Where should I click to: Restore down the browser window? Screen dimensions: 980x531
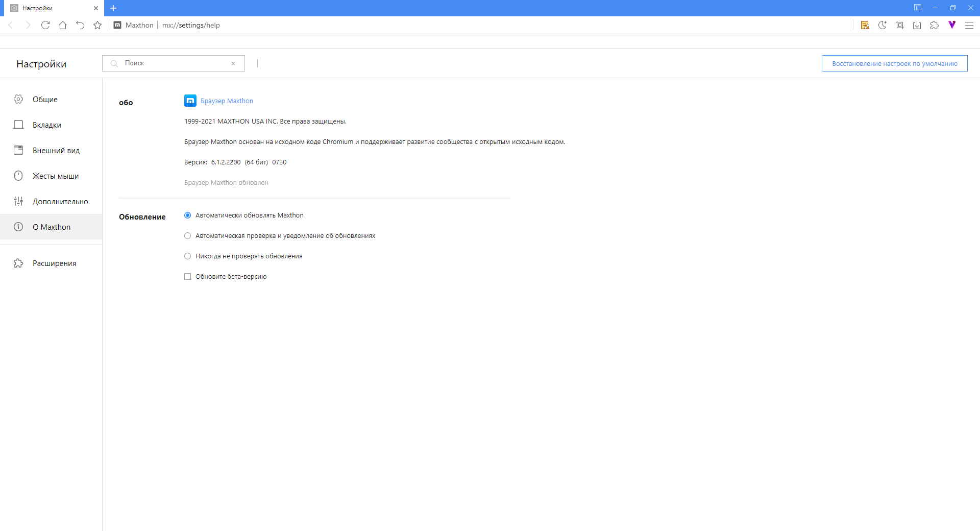click(x=952, y=8)
